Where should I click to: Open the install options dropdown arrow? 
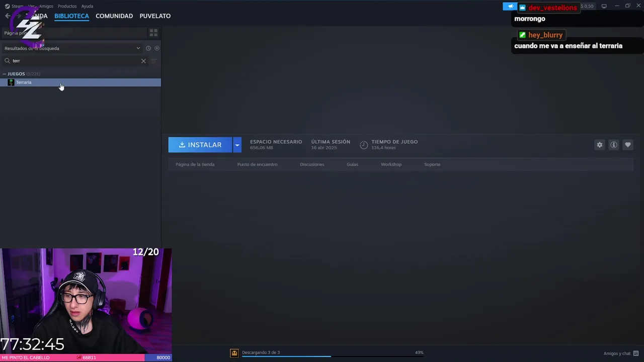(x=237, y=145)
